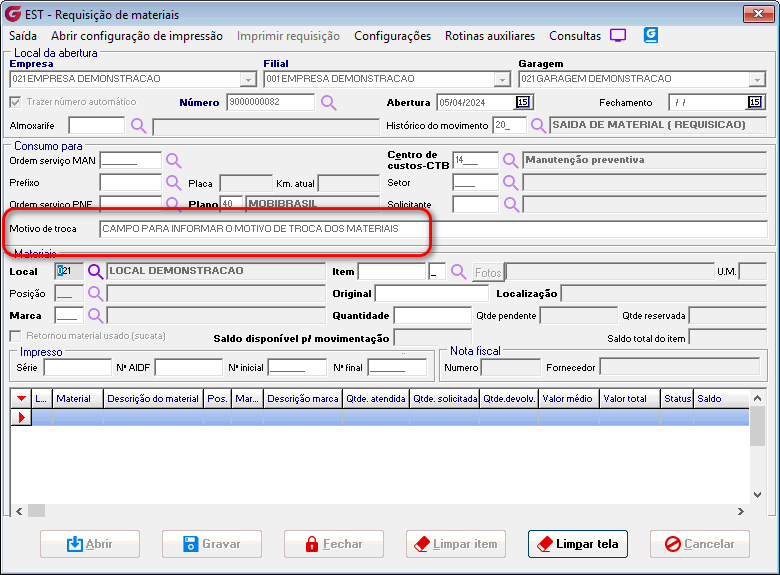Focus the Ordem serviço MAN field
The width and height of the screenshot is (780, 575).
(131, 160)
